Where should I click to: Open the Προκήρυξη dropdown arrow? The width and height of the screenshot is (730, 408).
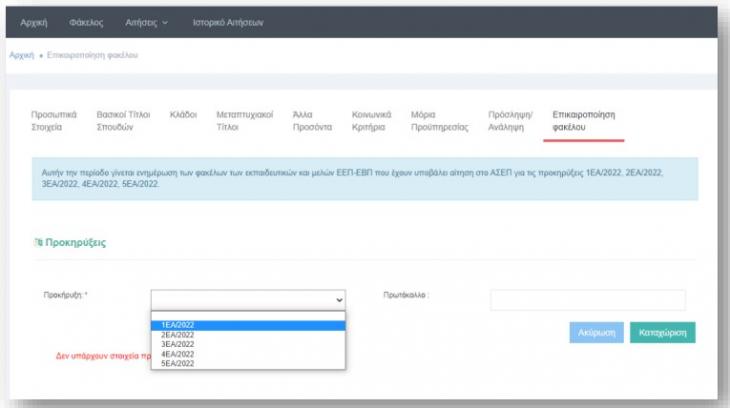tap(339, 299)
